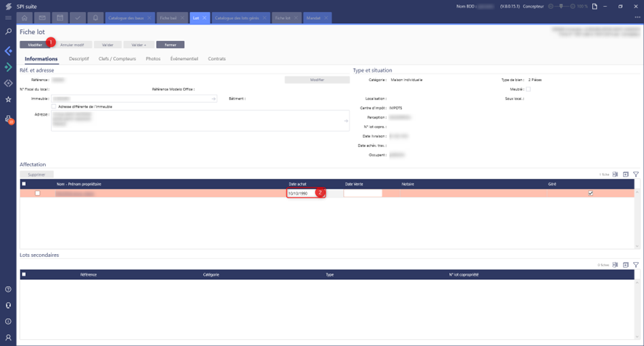
Task: Open the mail envelope icon
Action: coord(42,18)
